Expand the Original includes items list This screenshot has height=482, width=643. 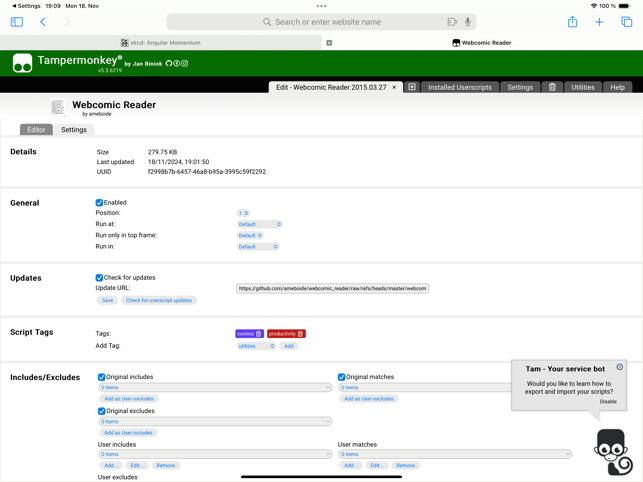(x=215, y=388)
